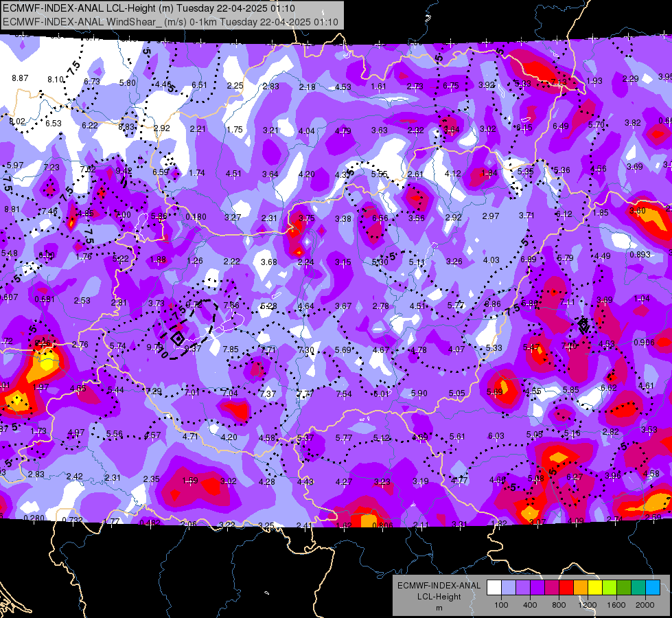
Task: Click the map value 3.38
Action: pos(343,219)
